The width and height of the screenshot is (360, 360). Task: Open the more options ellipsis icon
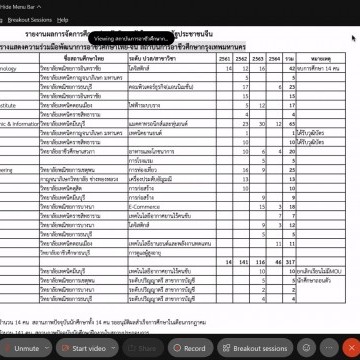point(329,348)
